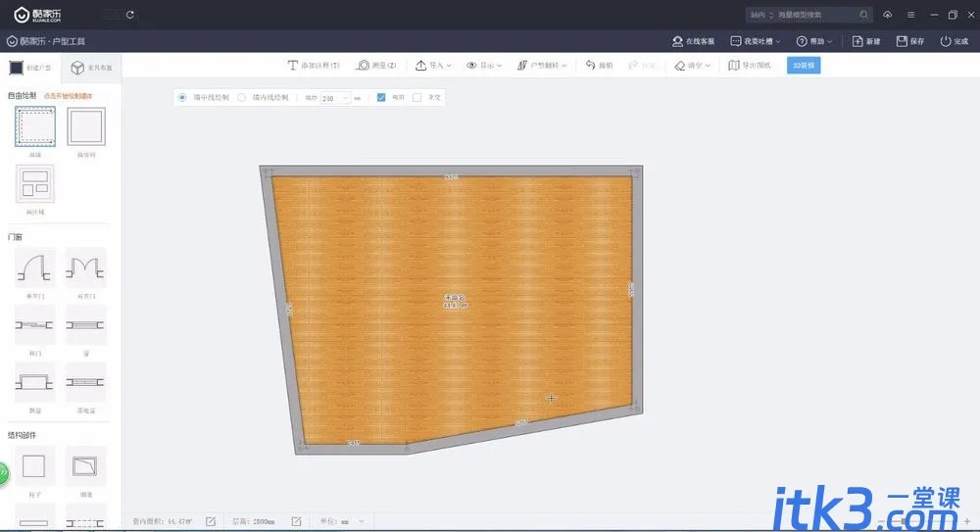
Task: Click the Kujiale logo
Action: pos(37,15)
